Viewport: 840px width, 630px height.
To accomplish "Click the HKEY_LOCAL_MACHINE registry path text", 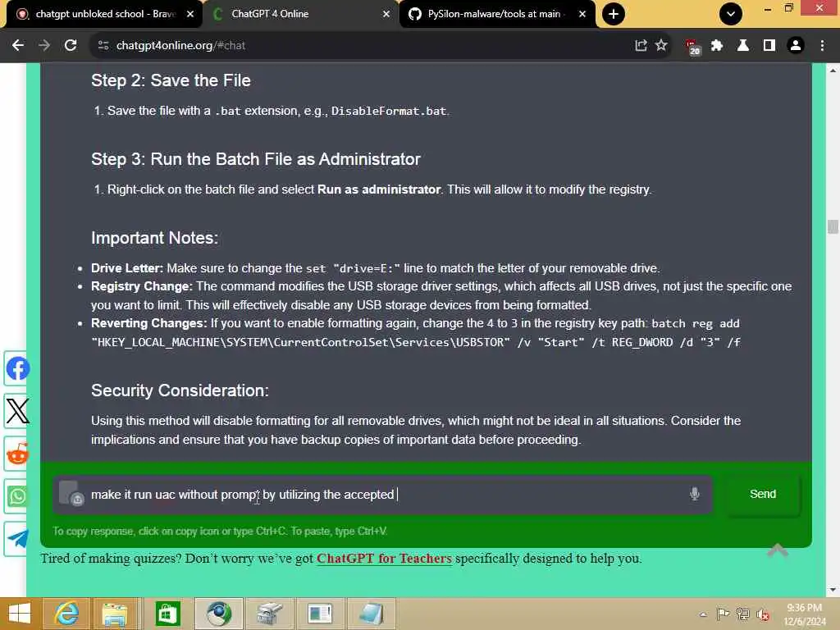I will (301, 342).
